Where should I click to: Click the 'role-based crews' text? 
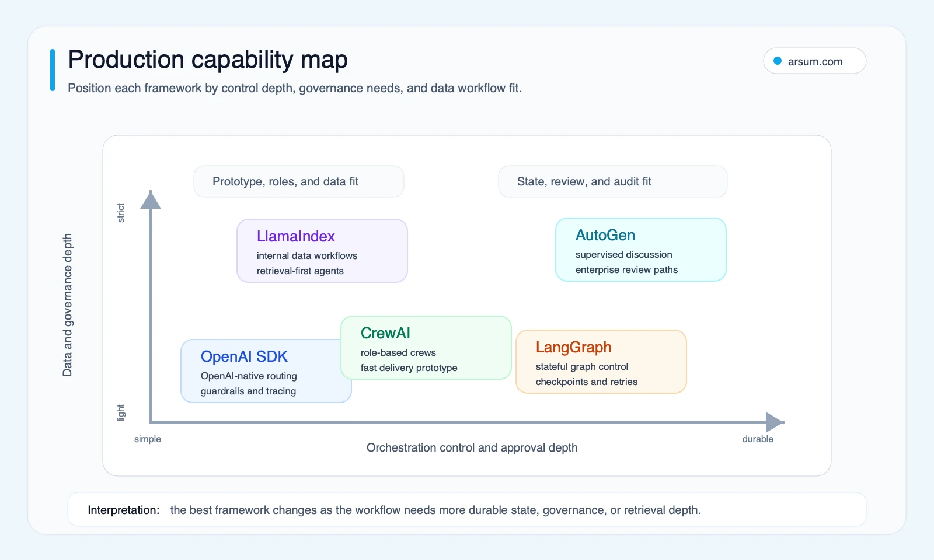coord(398,352)
